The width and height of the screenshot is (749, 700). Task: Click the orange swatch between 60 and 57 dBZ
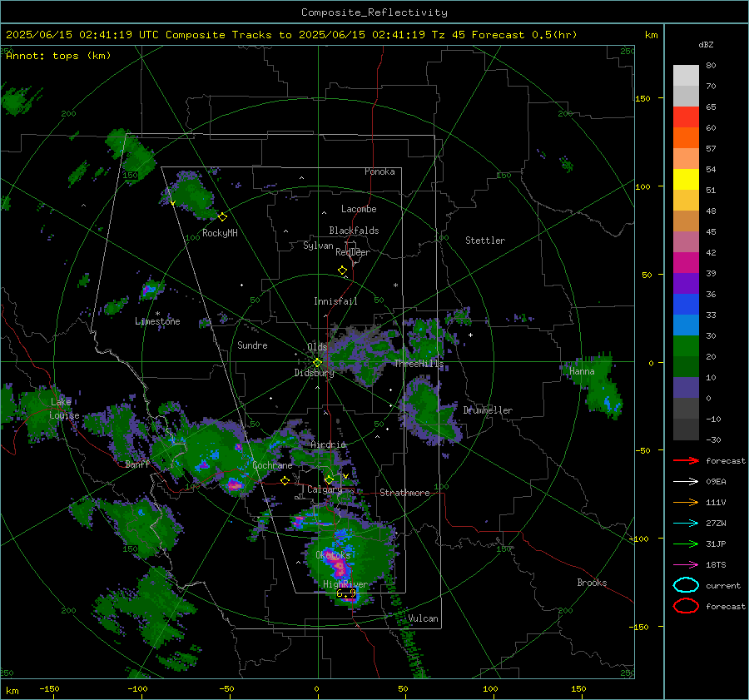[686, 138]
